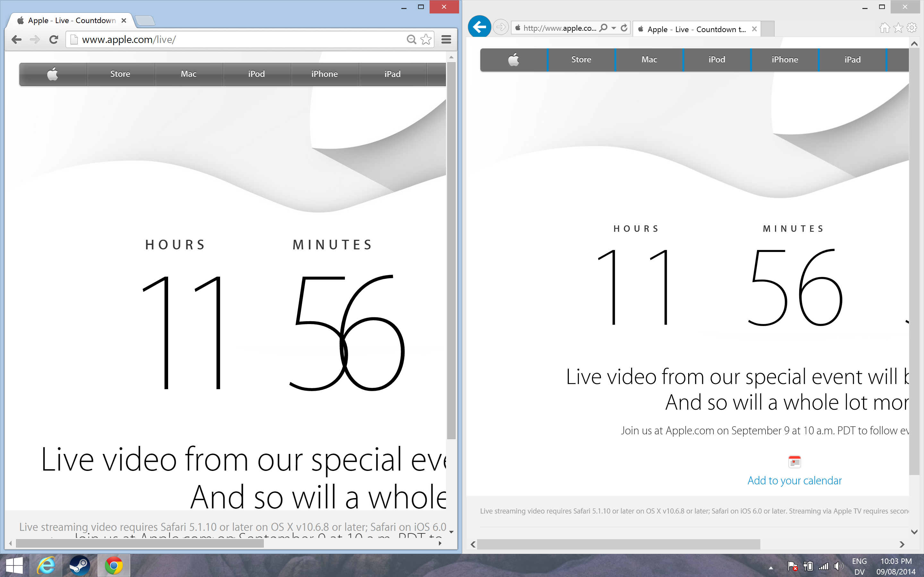Viewport: 924px width, 577px height.
Task: Select the Mac tab in Internet Explorer's Apple nav
Action: pyautogui.click(x=649, y=60)
